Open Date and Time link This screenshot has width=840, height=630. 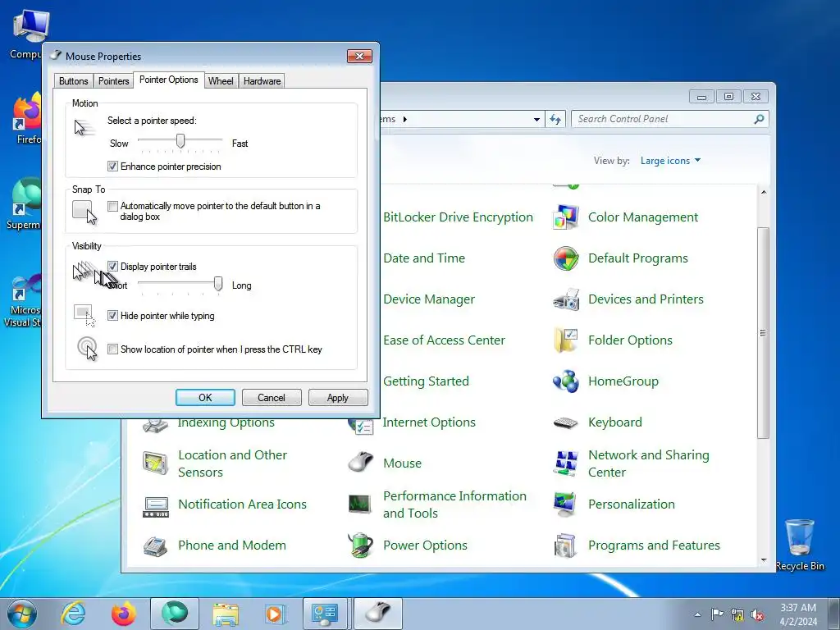[424, 258]
